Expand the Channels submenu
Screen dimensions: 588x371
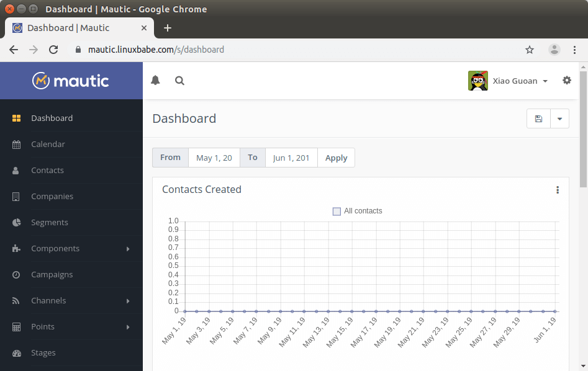[x=128, y=301]
